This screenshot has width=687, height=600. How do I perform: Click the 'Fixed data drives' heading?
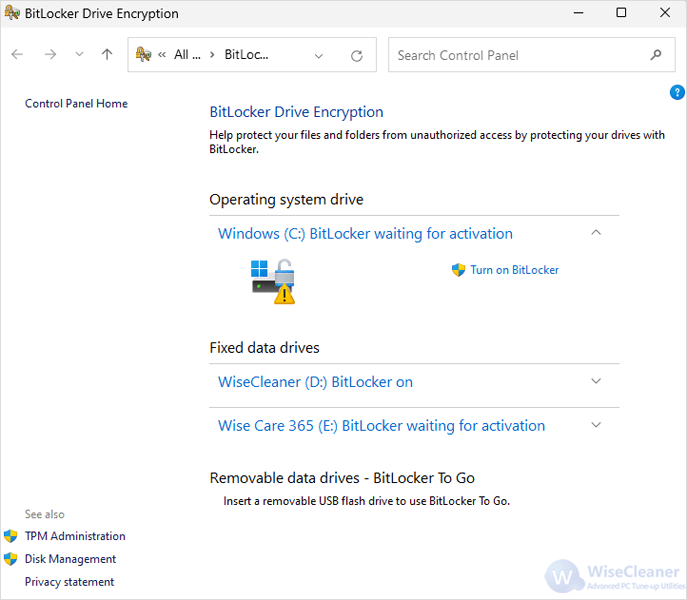coord(264,348)
